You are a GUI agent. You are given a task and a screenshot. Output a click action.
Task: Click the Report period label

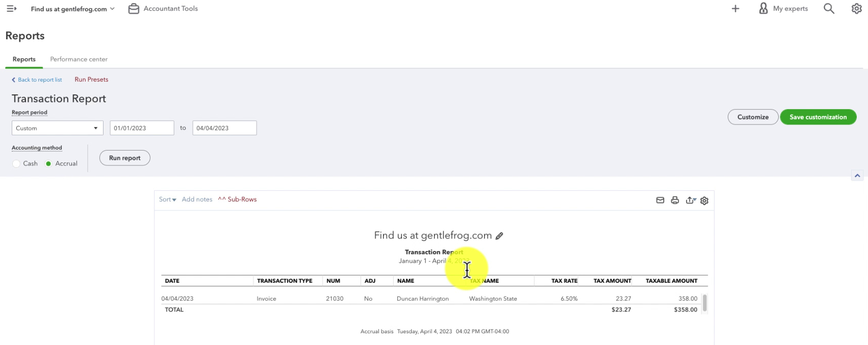pos(30,112)
